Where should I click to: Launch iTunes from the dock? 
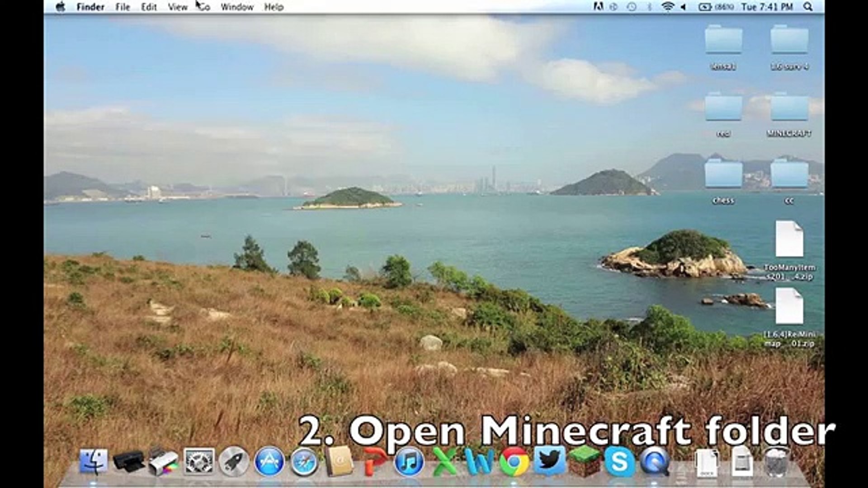point(409,462)
